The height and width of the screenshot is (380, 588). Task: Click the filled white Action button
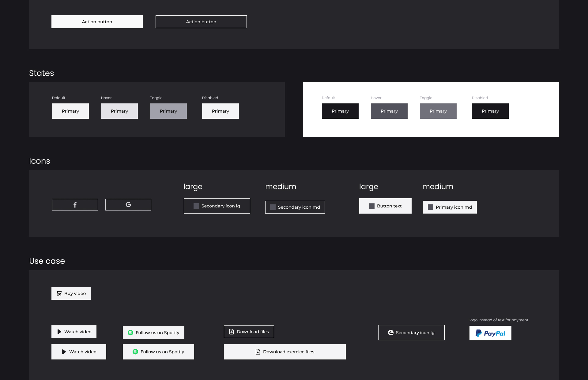97,22
